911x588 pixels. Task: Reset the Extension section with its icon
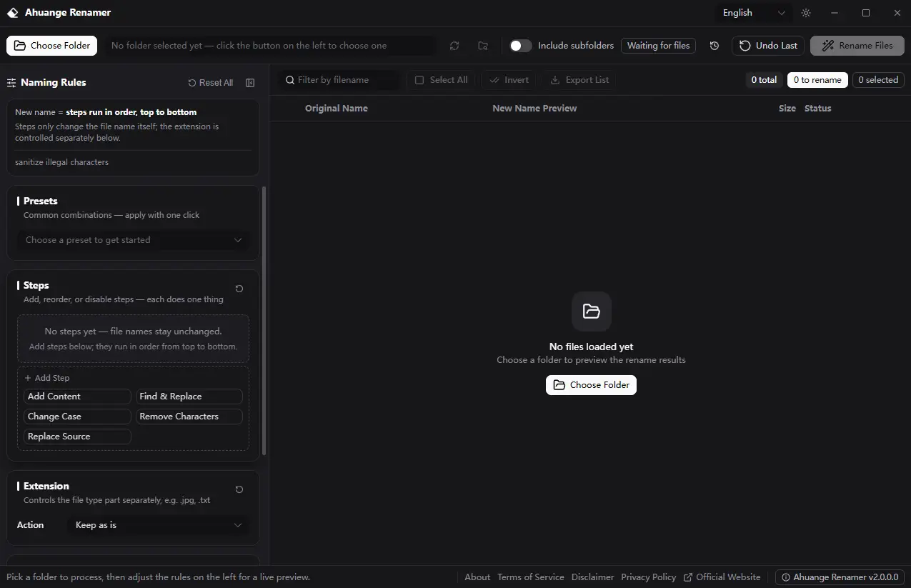coord(239,489)
